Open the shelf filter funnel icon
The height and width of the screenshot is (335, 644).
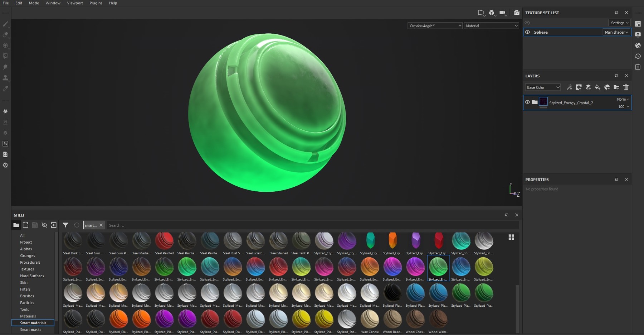click(x=66, y=225)
